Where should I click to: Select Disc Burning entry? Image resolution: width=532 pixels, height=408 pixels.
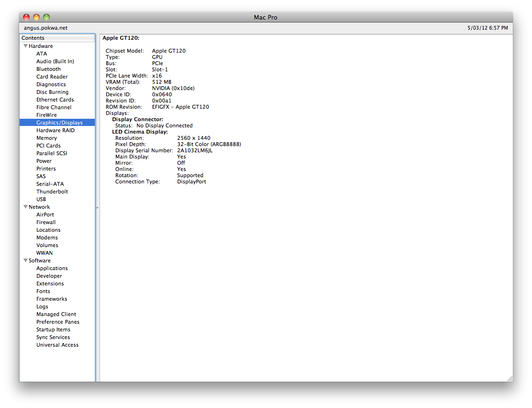point(52,92)
